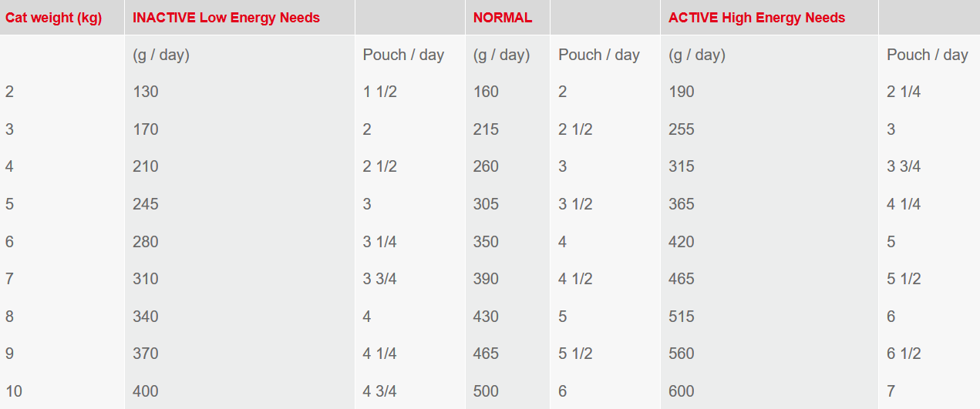Click the 215 normal grams value
The image size is (980, 409).
click(486, 129)
